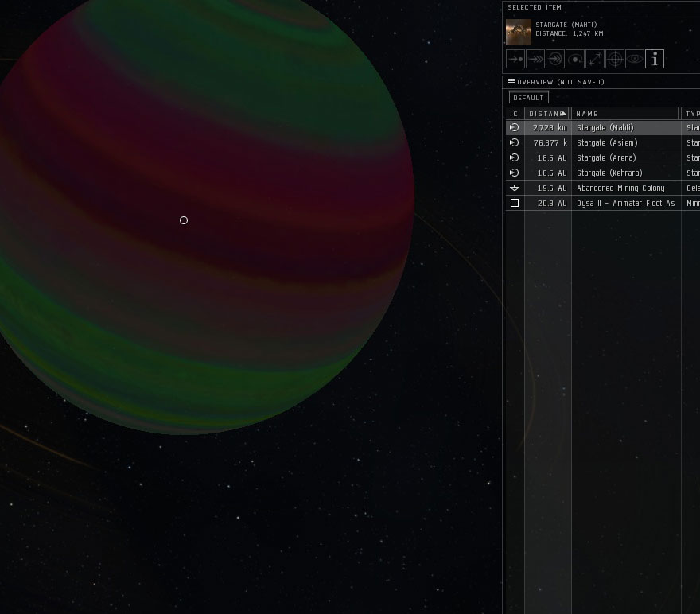
Task: Switch to the Default overview tab
Action: [x=528, y=98]
